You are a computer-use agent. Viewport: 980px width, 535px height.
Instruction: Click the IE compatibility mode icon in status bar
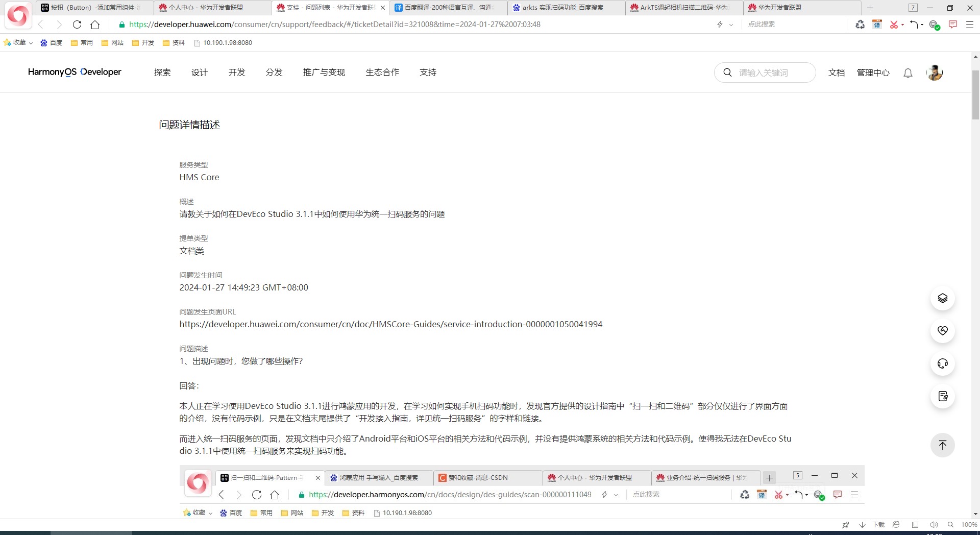tap(896, 525)
